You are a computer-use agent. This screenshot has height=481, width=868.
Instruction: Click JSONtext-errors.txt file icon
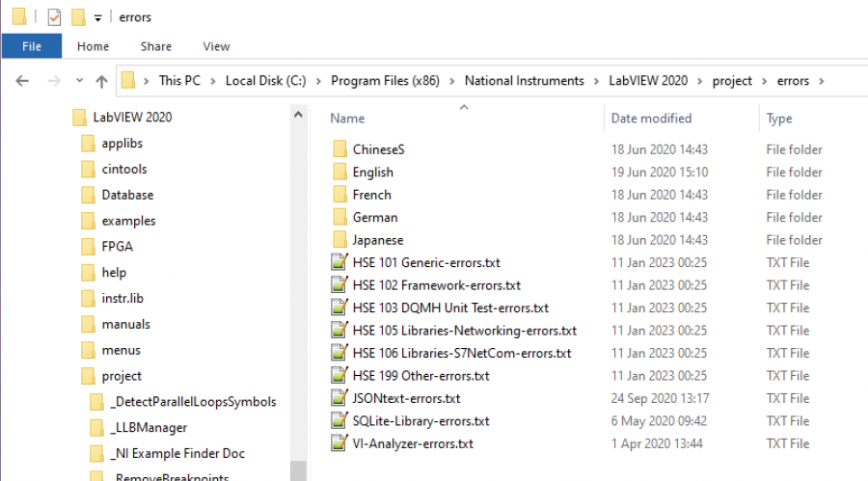pos(339,398)
